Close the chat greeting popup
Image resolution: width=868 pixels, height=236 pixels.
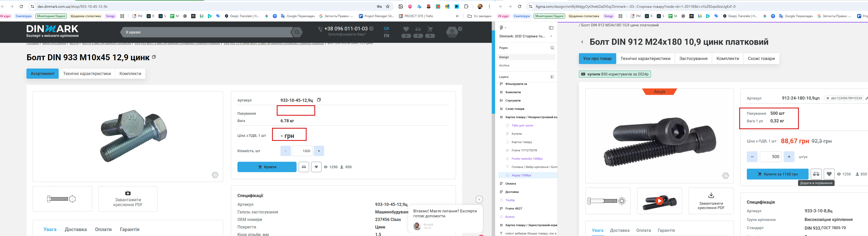[x=479, y=199]
